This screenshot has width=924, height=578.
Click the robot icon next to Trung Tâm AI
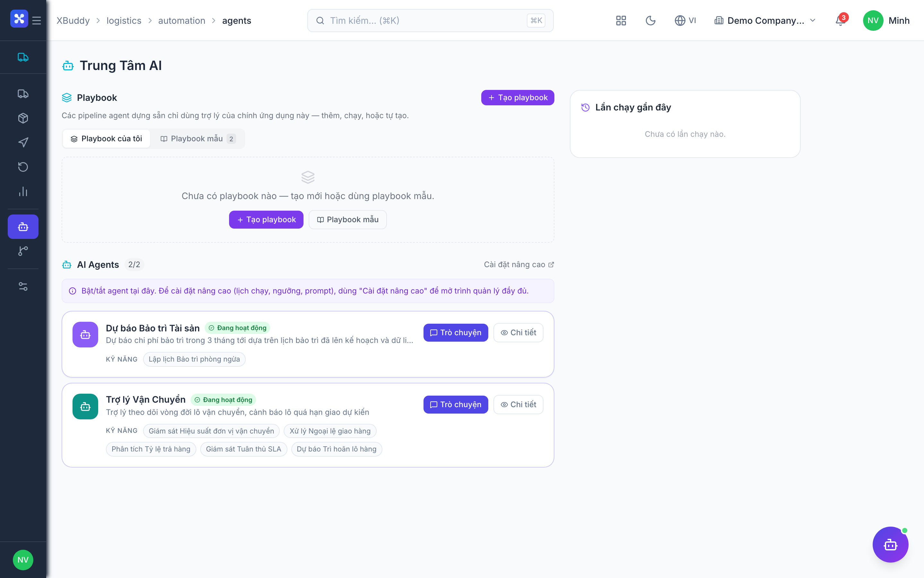coord(68,66)
